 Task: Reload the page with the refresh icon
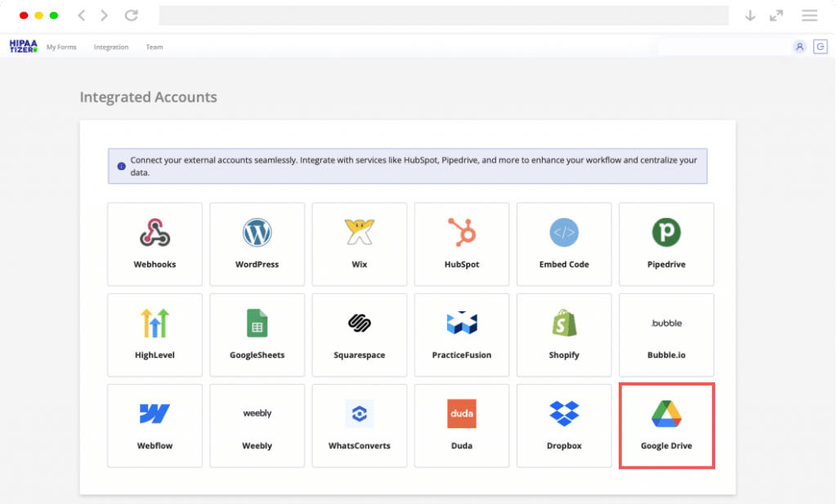click(132, 15)
